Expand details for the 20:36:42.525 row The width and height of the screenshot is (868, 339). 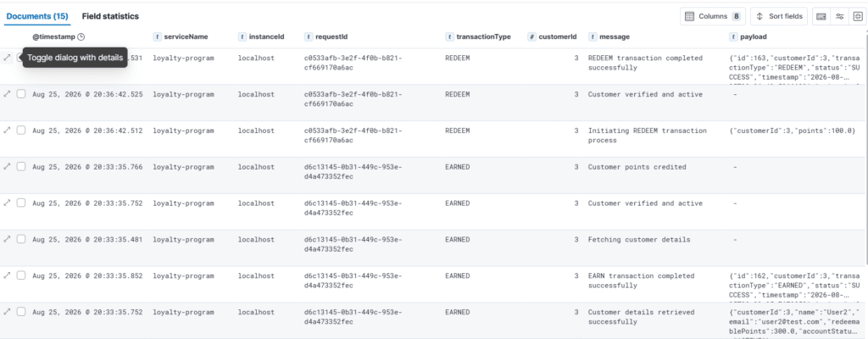7,94
